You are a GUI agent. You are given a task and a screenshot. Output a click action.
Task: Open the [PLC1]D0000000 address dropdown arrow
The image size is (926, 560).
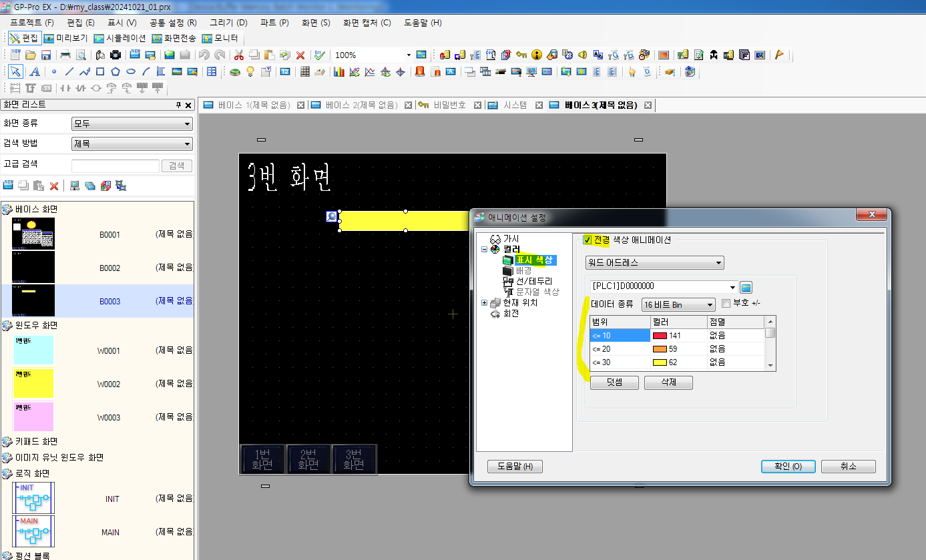pyautogui.click(x=733, y=287)
